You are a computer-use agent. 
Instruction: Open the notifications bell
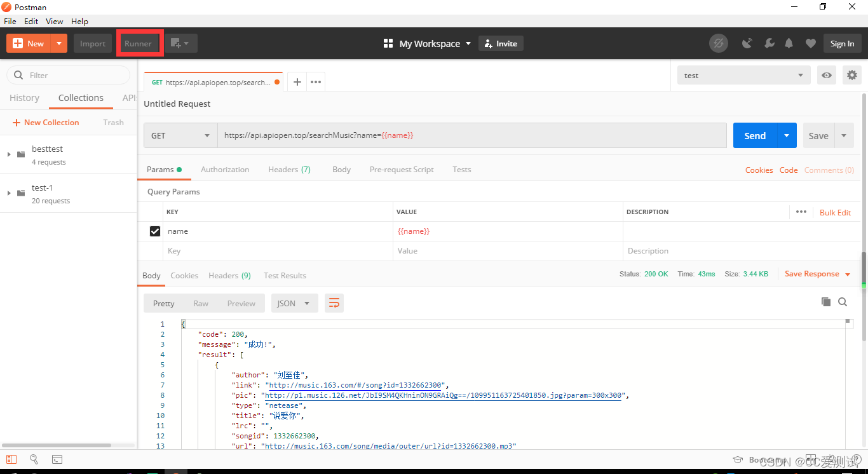click(x=789, y=43)
